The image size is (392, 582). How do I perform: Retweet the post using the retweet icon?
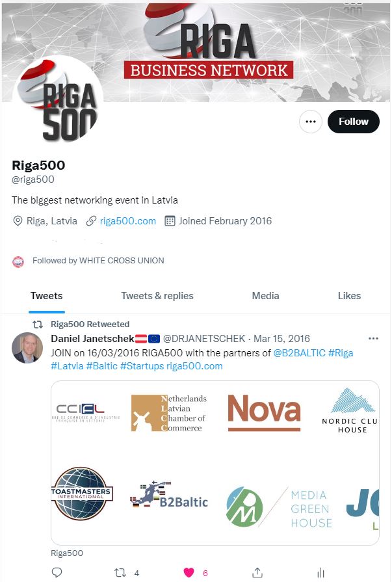pyautogui.click(x=120, y=573)
